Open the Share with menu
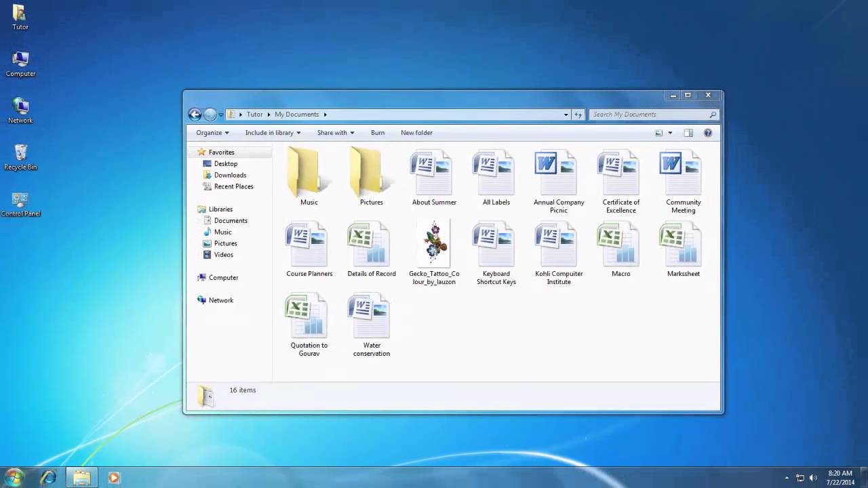Viewport: 868px width, 488px height. [x=336, y=133]
